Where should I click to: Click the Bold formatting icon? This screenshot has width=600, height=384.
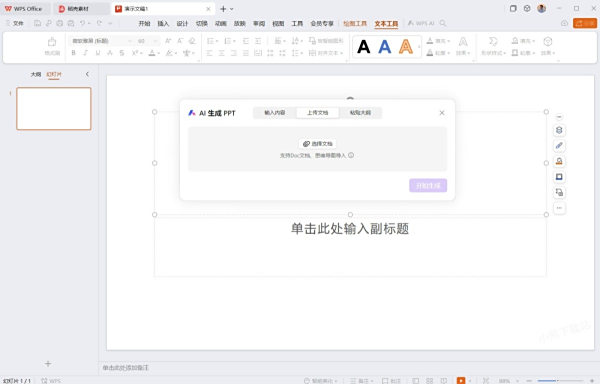[x=73, y=53]
